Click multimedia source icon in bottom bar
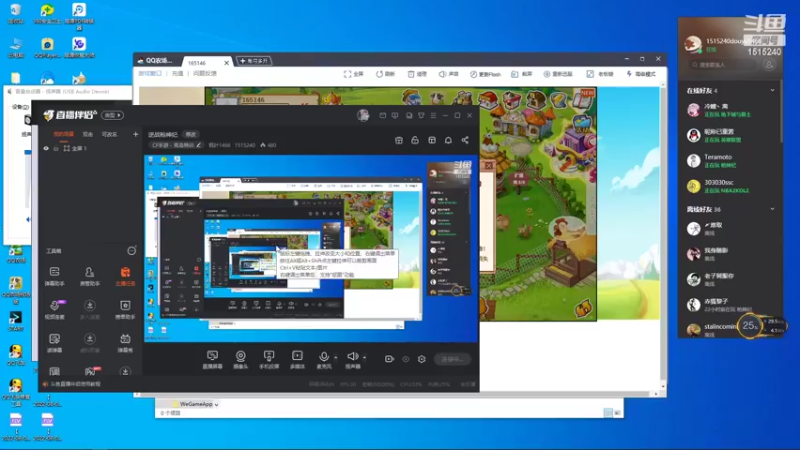The height and width of the screenshot is (450, 800). (297, 357)
